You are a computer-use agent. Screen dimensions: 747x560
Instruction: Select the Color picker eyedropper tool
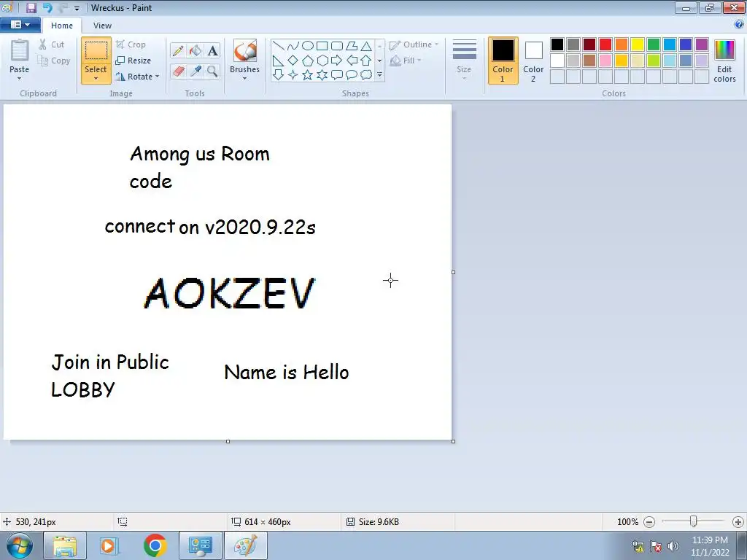pos(196,71)
